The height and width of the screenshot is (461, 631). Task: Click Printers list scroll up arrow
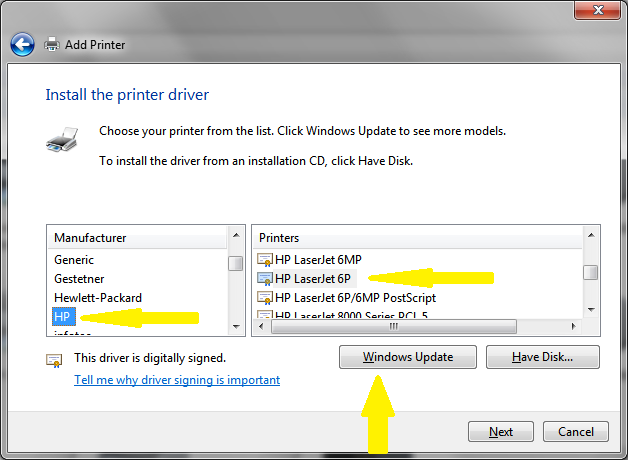click(591, 235)
